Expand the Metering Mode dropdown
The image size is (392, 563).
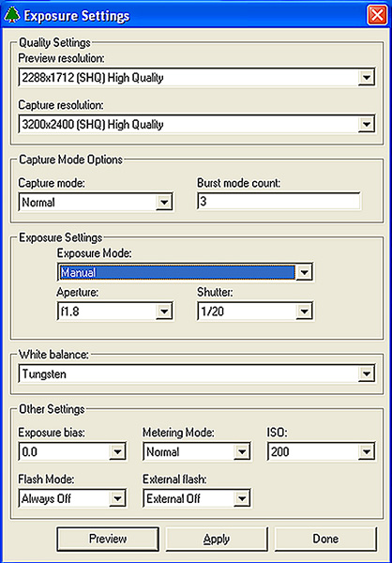click(242, 452)
